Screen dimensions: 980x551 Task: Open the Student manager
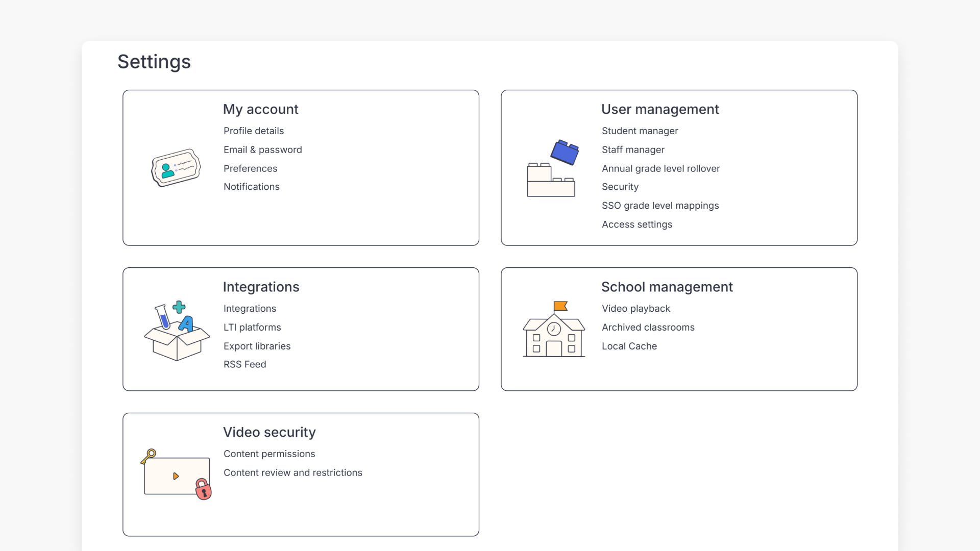coord(640,131)
